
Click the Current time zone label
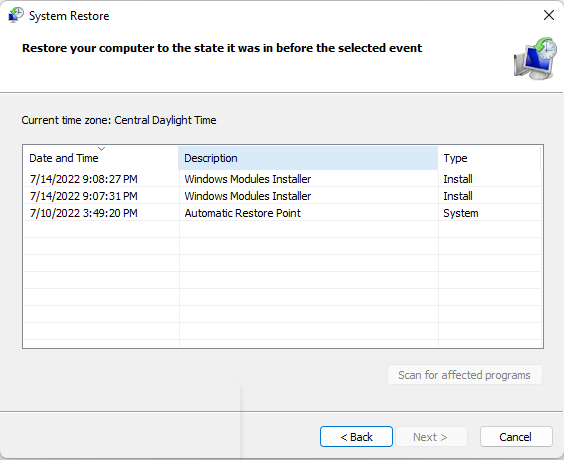pyautogui.click(x=119, y=120)
